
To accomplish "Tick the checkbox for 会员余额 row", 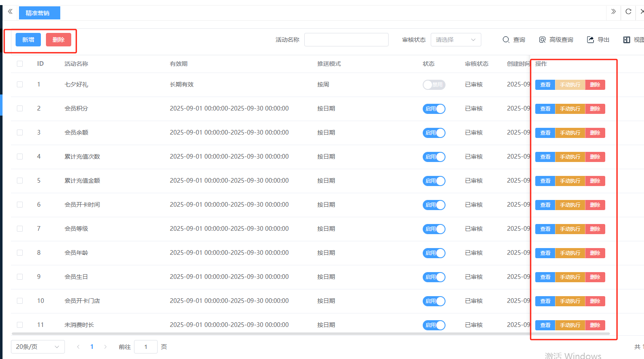I will (x=20, y=132).
